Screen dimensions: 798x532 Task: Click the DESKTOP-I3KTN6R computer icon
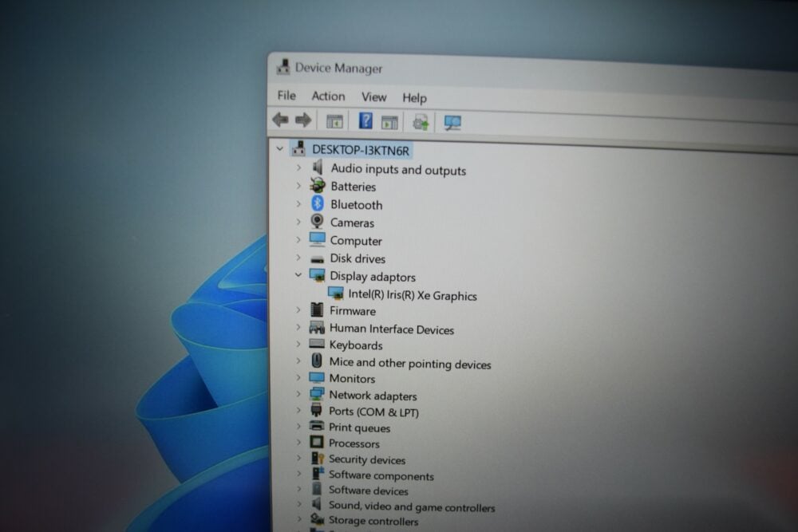pos(298,148)
